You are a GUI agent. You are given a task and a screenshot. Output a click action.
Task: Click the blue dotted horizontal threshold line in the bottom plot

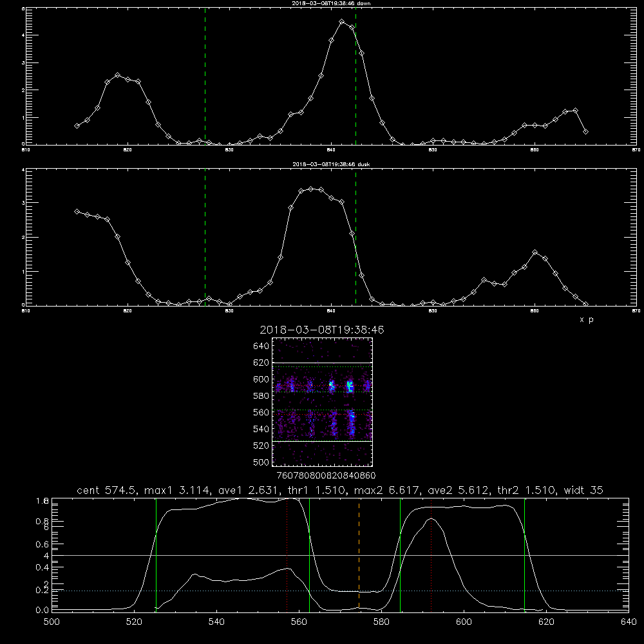(x=340, y=591)
